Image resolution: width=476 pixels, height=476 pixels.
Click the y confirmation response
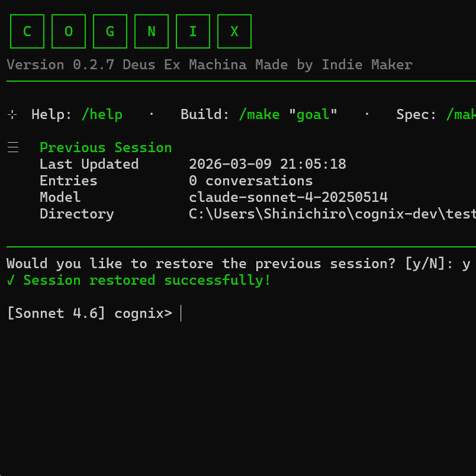(465, 263)
